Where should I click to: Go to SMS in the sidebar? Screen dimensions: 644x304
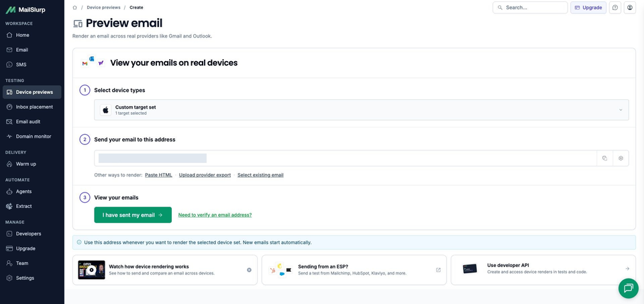[x=32, y=65]
